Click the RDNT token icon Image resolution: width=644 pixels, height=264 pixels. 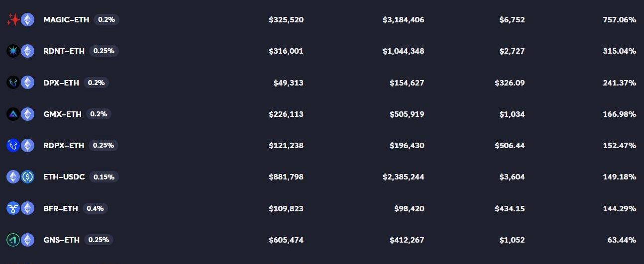(13, 51)
